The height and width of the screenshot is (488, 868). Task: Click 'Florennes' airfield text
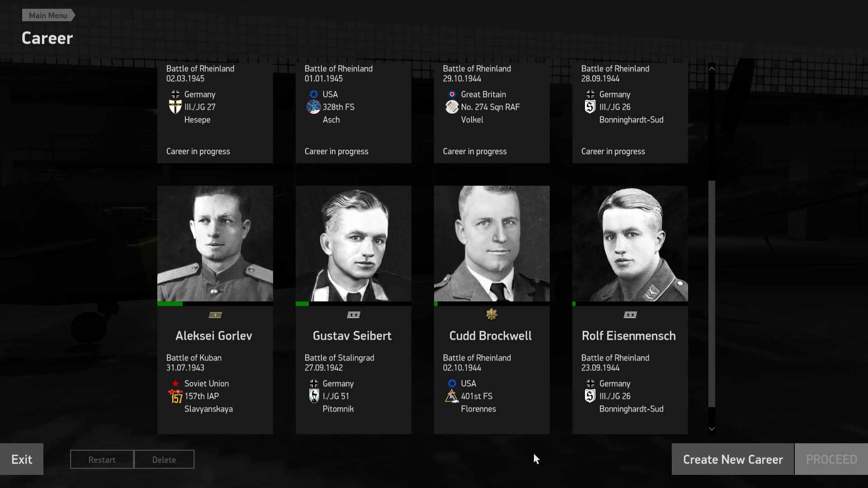click(x=478, y=409)
